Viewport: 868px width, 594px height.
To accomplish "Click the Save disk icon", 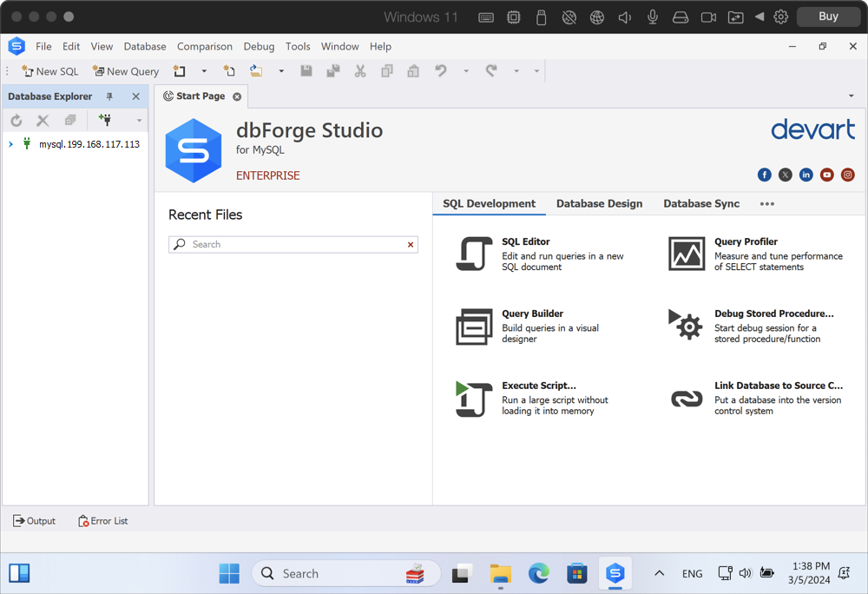I will [306, 71].
